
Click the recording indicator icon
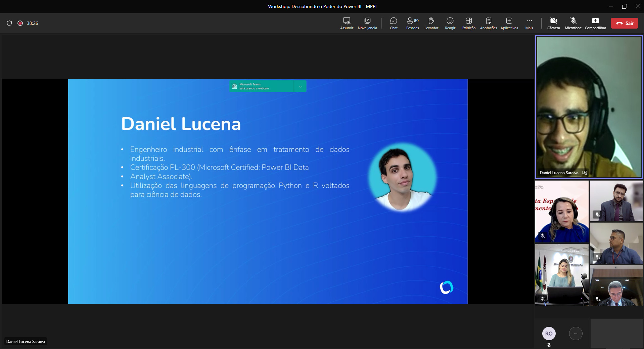pos(20,23)
